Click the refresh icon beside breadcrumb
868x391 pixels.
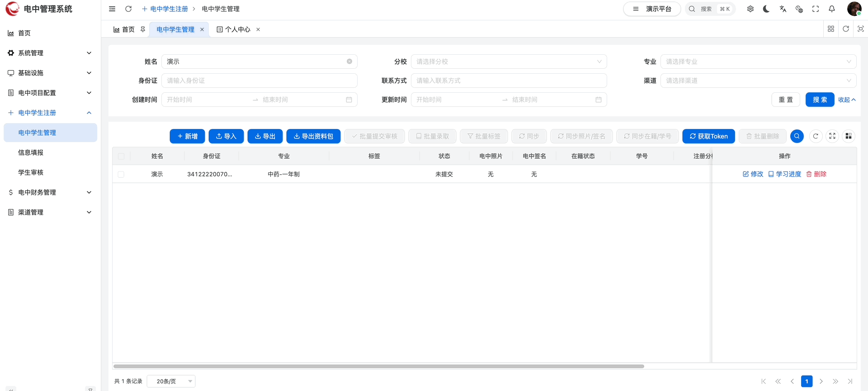pos(128,9)
